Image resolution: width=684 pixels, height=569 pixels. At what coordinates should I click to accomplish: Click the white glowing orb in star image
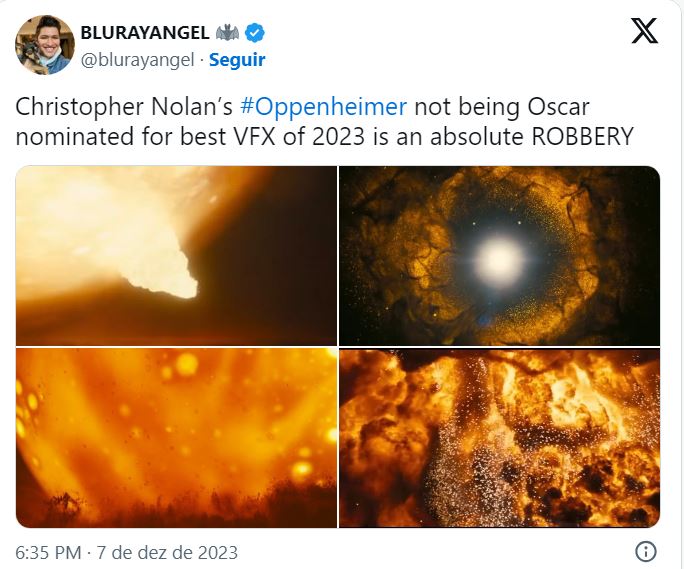499,259
